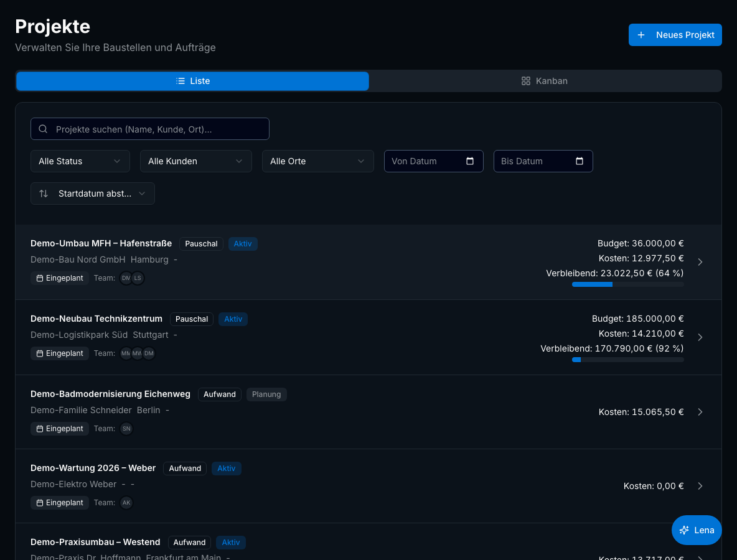
Task: Click calendar icon in Hafenstraße Eingeplant badge
Action: coord(40,278)
